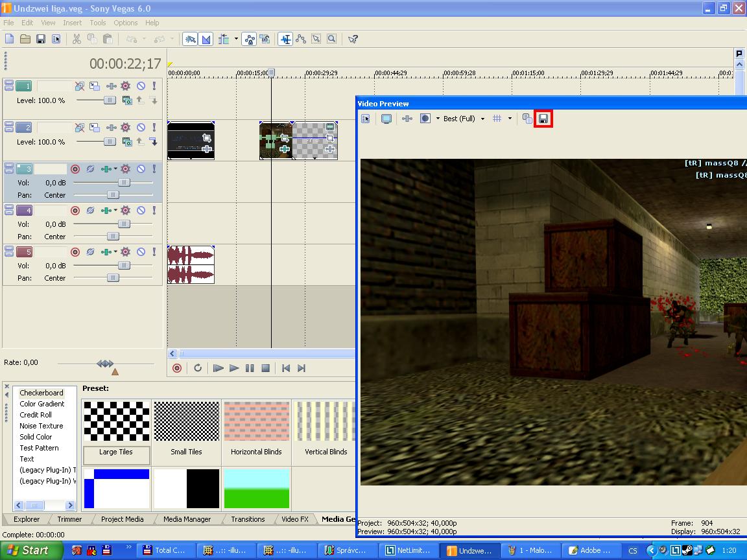Open automation settings gear on track 2
This screenshot has width=747, height=560.
(x=125, y=128)
